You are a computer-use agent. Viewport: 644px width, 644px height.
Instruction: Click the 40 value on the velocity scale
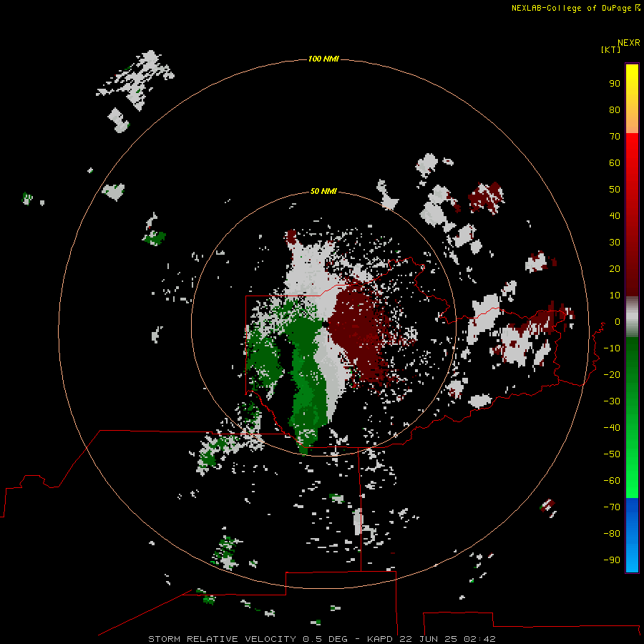tap(615, 215)
